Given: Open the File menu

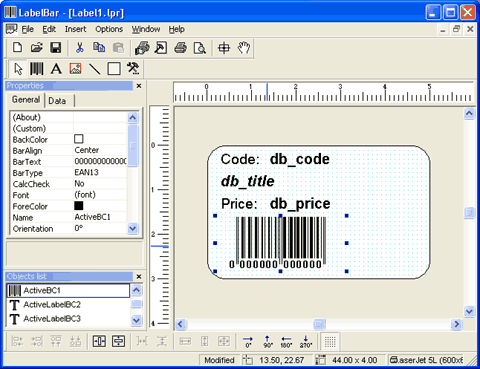Looking at the screenshot, I should (x=28, y=29).
